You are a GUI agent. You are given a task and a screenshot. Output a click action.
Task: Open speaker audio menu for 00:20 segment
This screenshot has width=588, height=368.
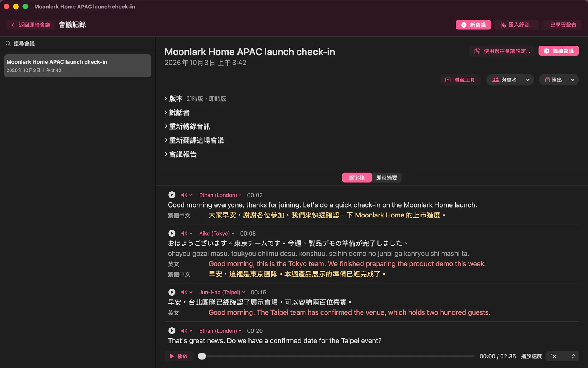pos(187,330)
